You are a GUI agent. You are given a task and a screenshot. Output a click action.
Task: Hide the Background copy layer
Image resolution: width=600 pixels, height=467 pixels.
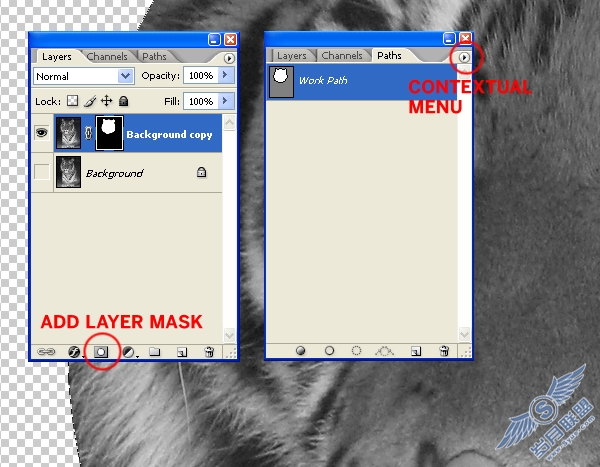[42, 132]
